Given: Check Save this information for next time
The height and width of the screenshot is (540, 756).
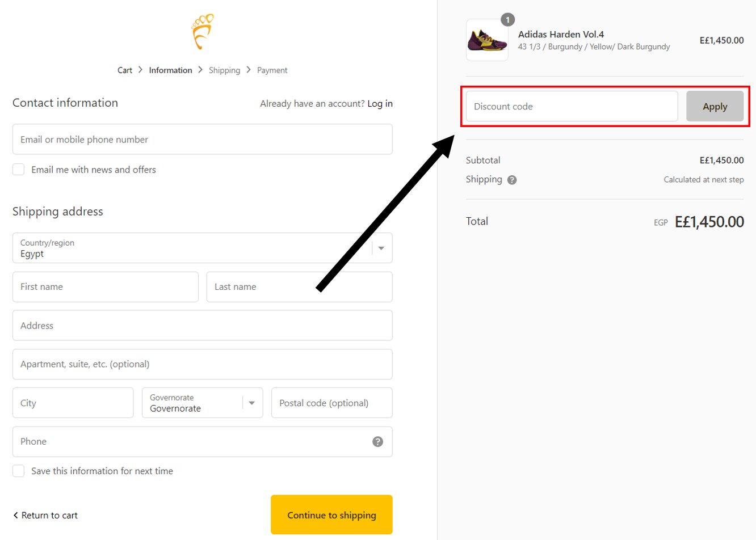Looking at the screenshot, I should (19, 471).
